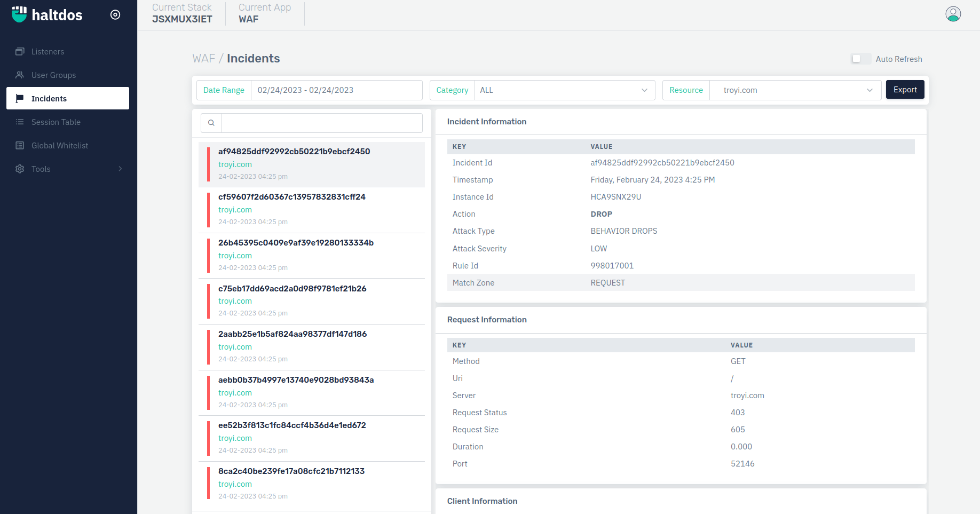Screen dimensions: 980x514
Task: Click the Global Whitelist icon
Action: click(x=20, y=146)
